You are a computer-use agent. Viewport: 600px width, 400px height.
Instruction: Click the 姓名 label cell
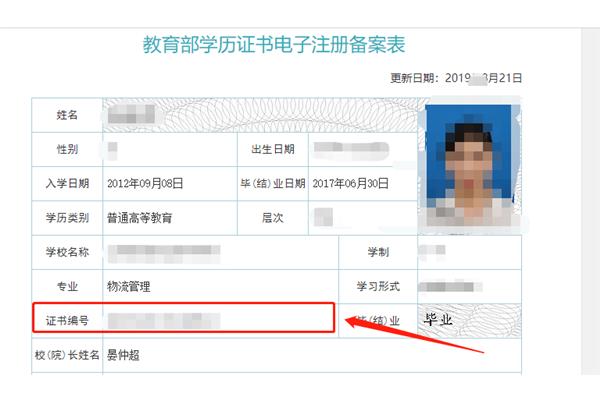pyautogui.click(x=67, y=115)
